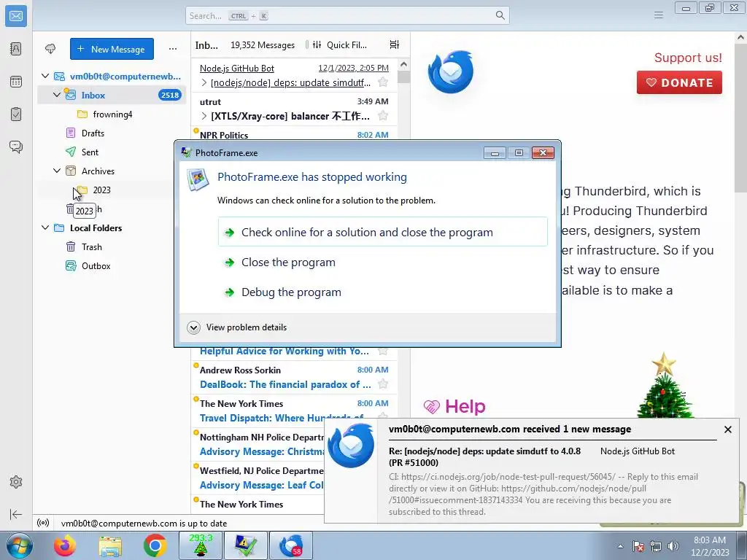This screenshot has height=560, width=747.
Task: Open the Local Folders Trash
Action: click(x=112, y=247)
